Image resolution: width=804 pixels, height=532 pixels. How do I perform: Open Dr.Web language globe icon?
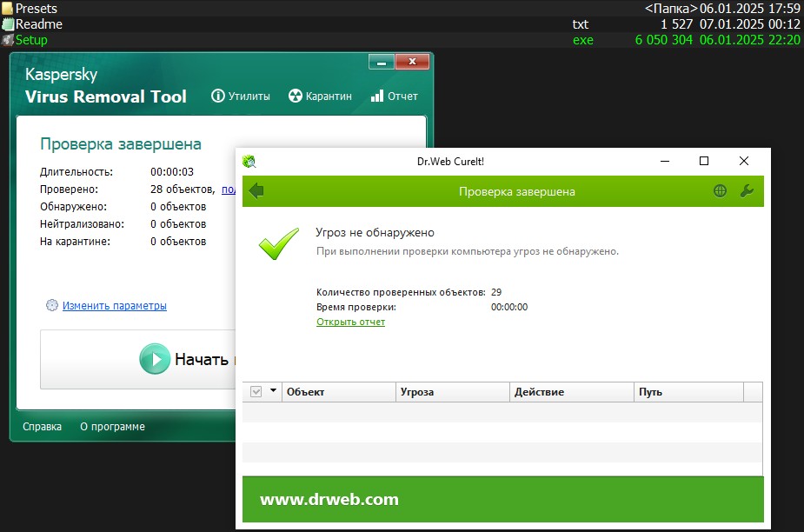pos(720,191)
